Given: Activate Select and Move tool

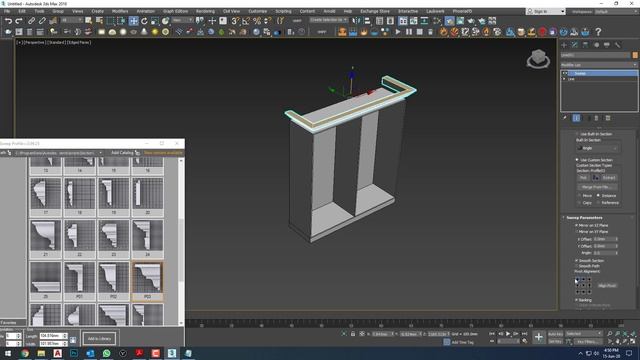Looking at the screenshot, I should [x=133, y=21].
